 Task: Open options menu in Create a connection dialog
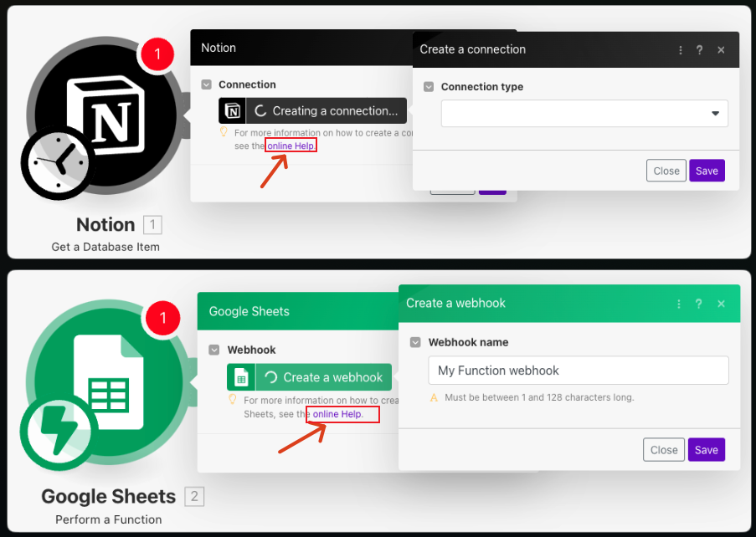tap(681, 50)
